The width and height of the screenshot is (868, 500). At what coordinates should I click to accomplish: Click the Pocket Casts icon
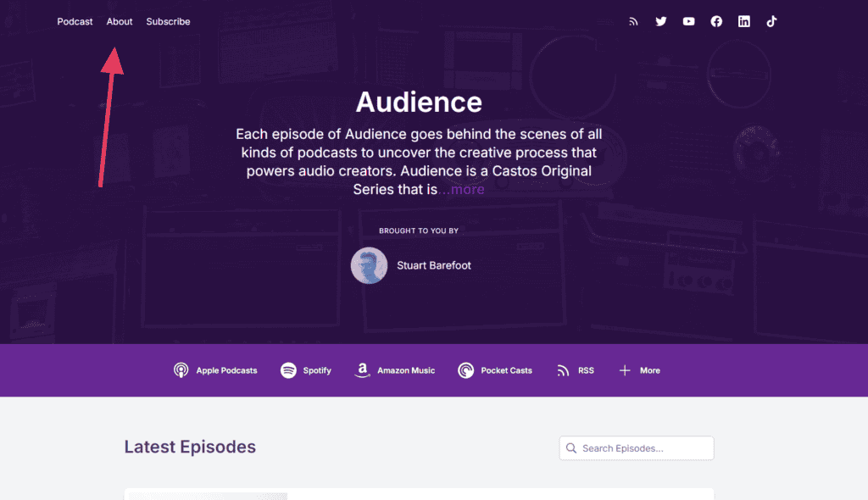(465, 370)
